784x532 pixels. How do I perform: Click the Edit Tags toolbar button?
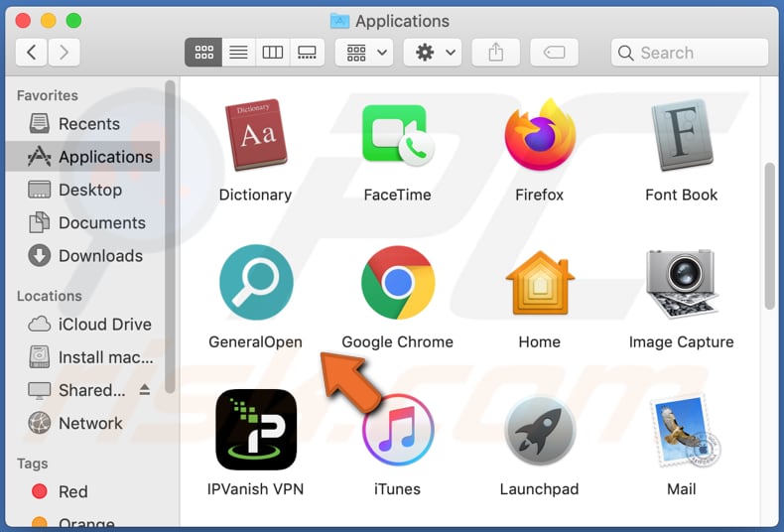click(x=554, y=52)
